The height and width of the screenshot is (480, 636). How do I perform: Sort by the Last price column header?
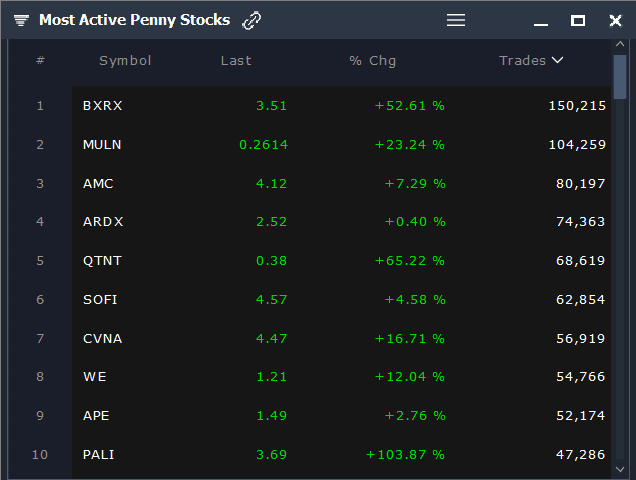coord(236,61)
